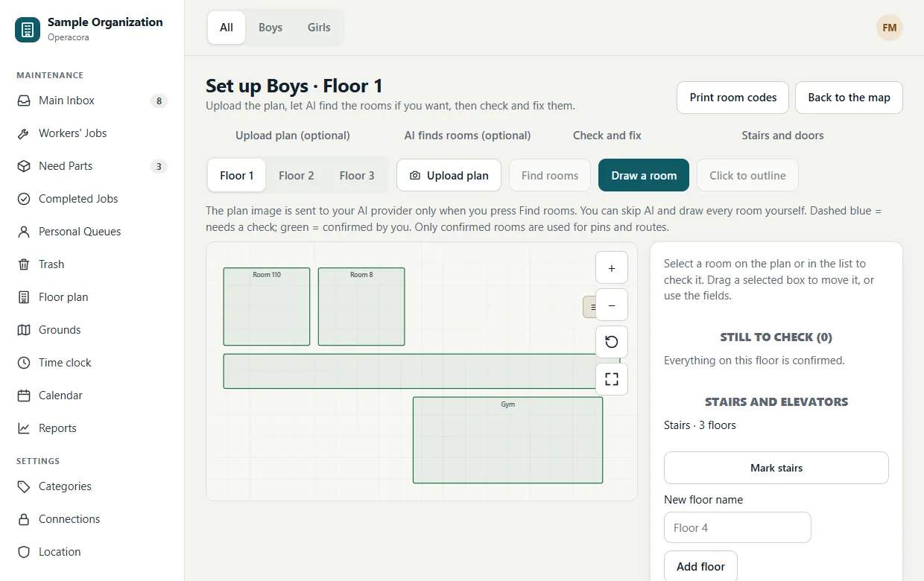
Task: Click the lock icon for Connections
Action: tap(24, 519)
